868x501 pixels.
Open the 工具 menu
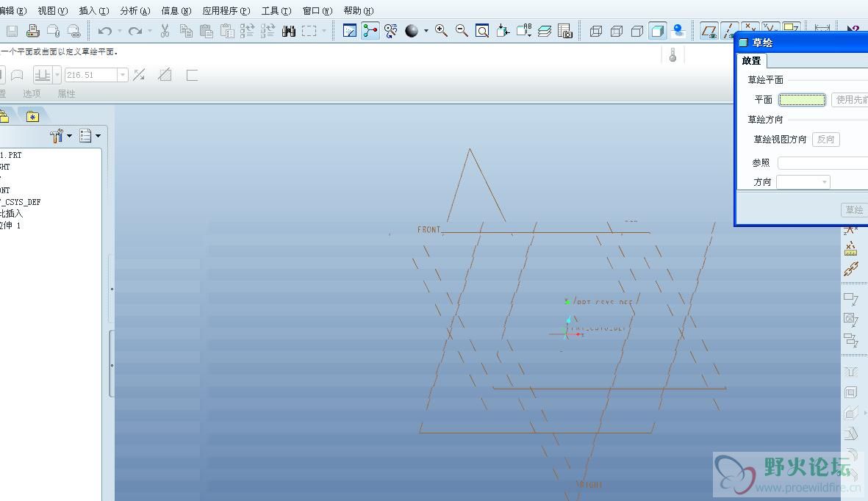(276, 10)
